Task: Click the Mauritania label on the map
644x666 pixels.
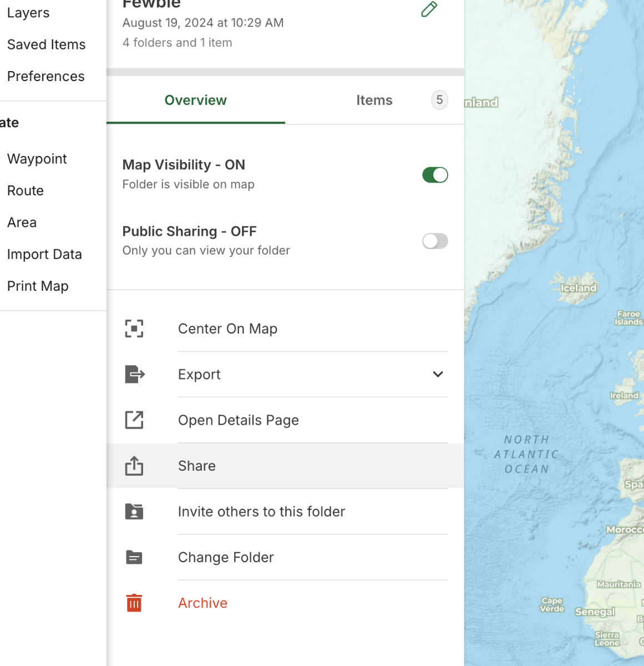Action: (619, 584)
